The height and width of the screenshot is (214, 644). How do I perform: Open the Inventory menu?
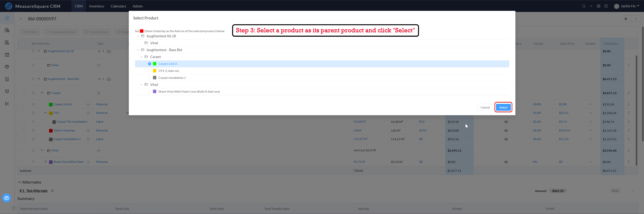click(96, 6)
